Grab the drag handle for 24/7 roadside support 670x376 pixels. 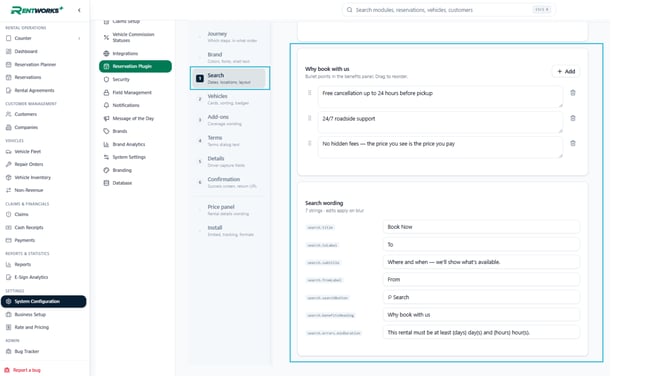pos(310,118)
